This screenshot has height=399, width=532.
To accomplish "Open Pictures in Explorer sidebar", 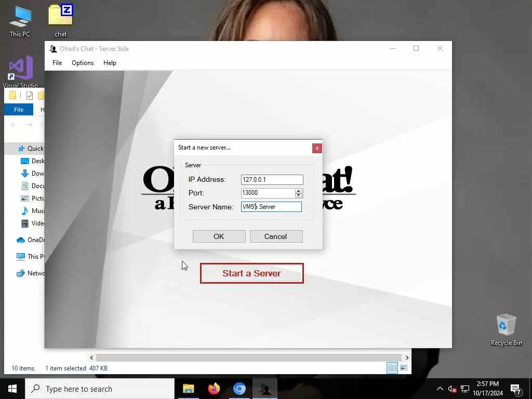I will pos(33,198).
